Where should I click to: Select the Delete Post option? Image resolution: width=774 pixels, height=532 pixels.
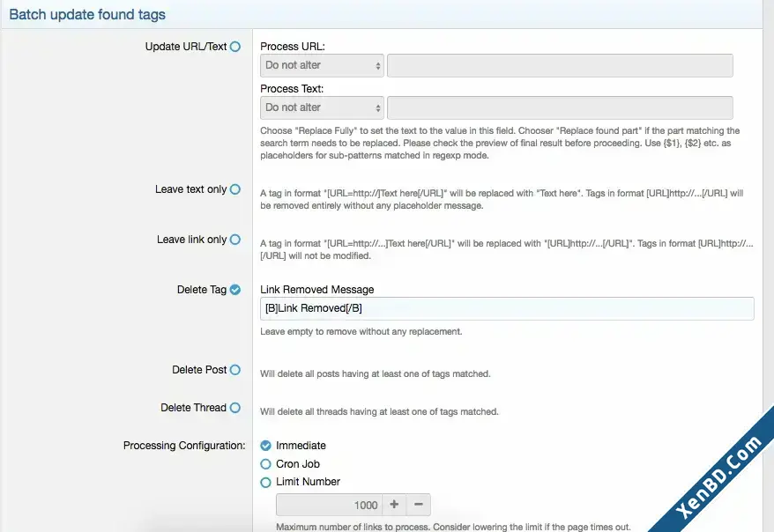tap(235, 370)
